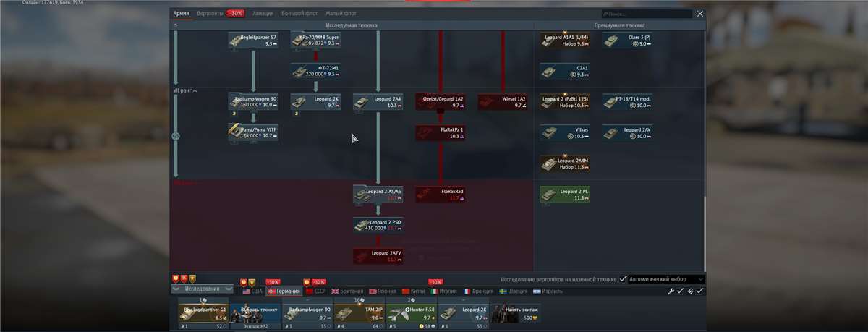Screen dimensions: 868x332
Task: Switch nation to Япония
Action: click(x=384, y=291)
